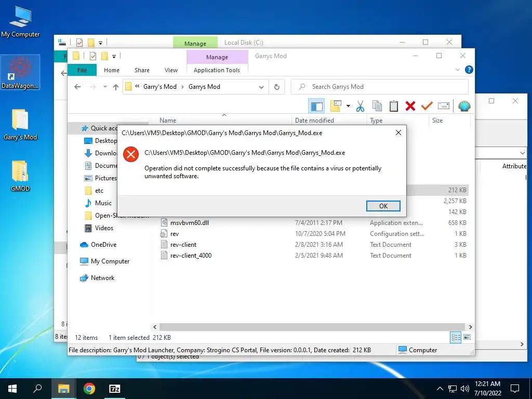Screen dimensions: 532x399
Task: Go up one folder level
Action: point(116,87)
